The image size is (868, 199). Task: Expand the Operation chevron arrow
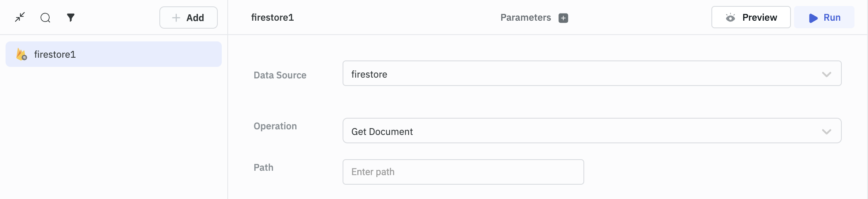827,132
